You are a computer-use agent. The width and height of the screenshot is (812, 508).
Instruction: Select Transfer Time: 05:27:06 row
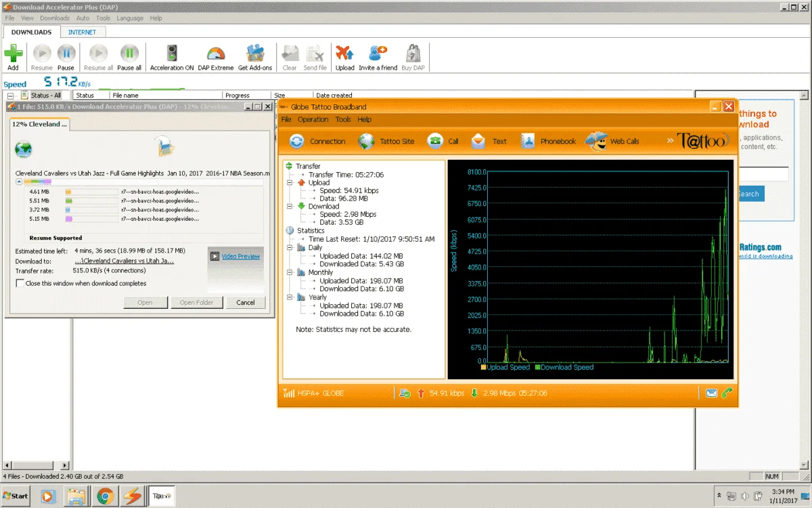(346, 175)
